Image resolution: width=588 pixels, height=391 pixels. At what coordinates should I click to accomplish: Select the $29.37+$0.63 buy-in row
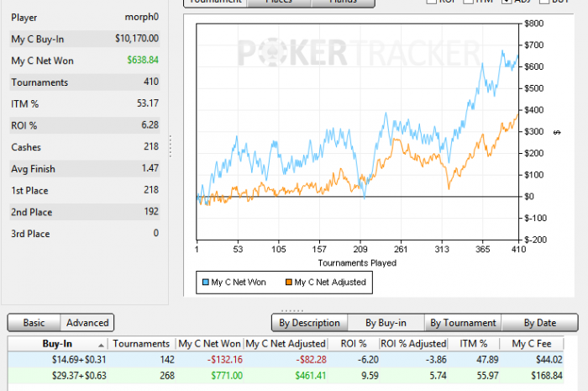pyautogui.click(x=286, y=376)
